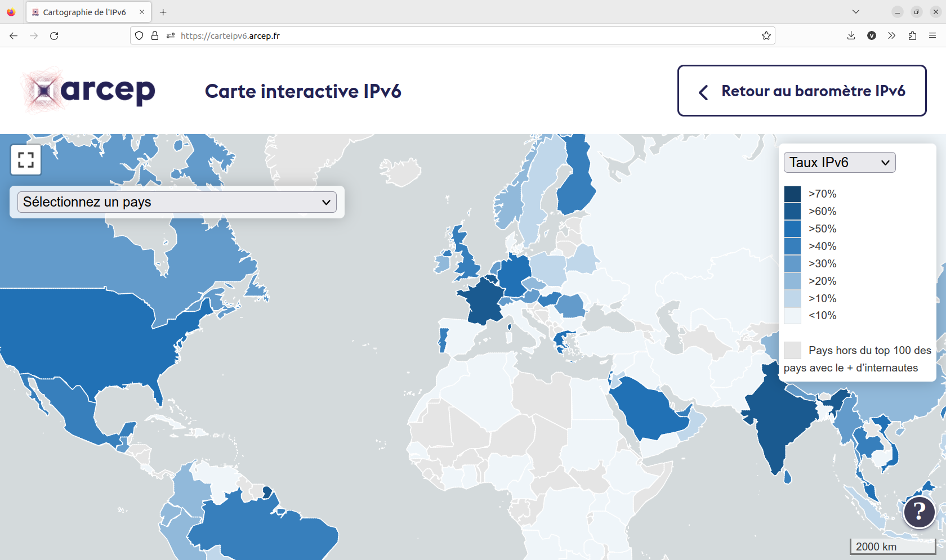The image size is (946, 560).
Task: Select the 'Cartographie de l'IPv6' tab
Action: pos(84,12)
